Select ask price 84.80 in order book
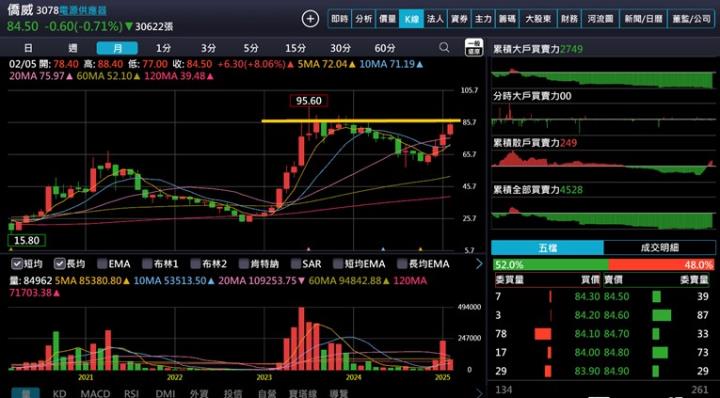720x398 pixels. click(615, 352)
